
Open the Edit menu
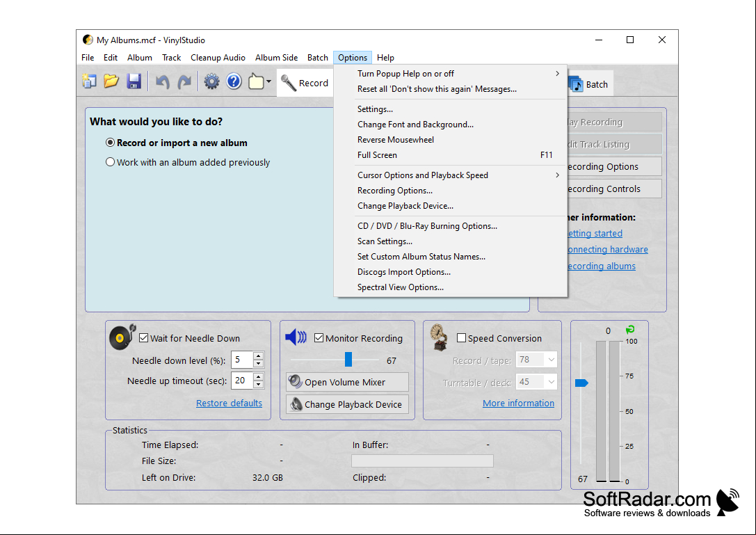(111, 58)
